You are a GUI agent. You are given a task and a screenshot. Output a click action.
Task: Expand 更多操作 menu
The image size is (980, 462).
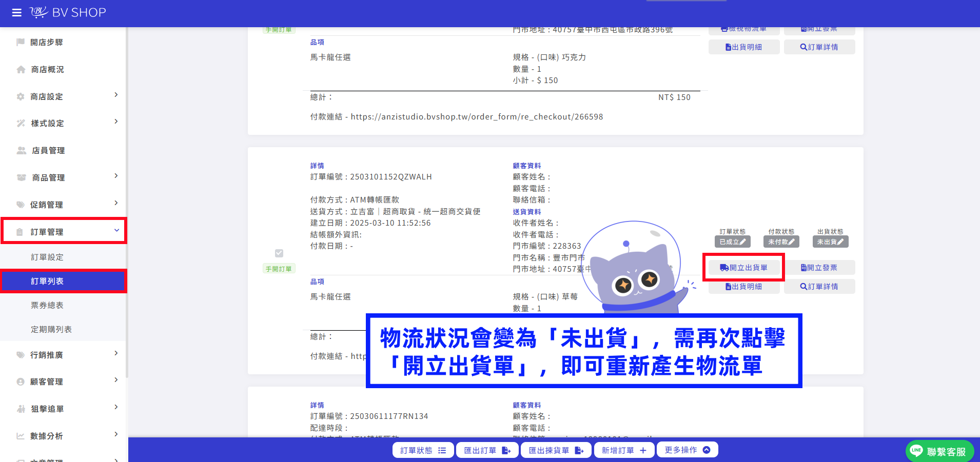coord(688,450)
